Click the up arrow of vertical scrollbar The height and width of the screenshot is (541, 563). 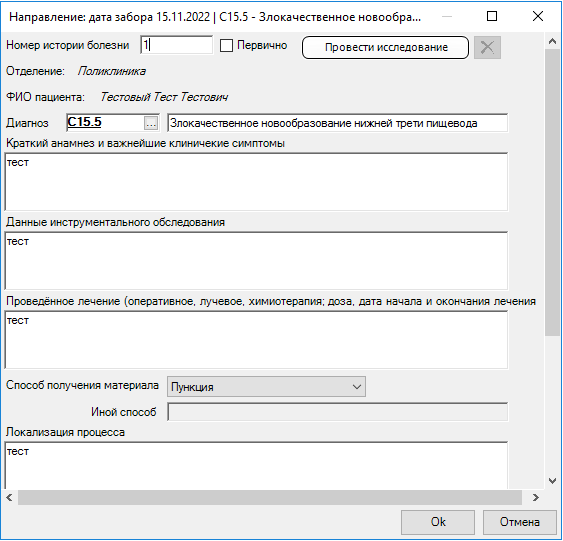pyautogui.click(x=552, y=42)
